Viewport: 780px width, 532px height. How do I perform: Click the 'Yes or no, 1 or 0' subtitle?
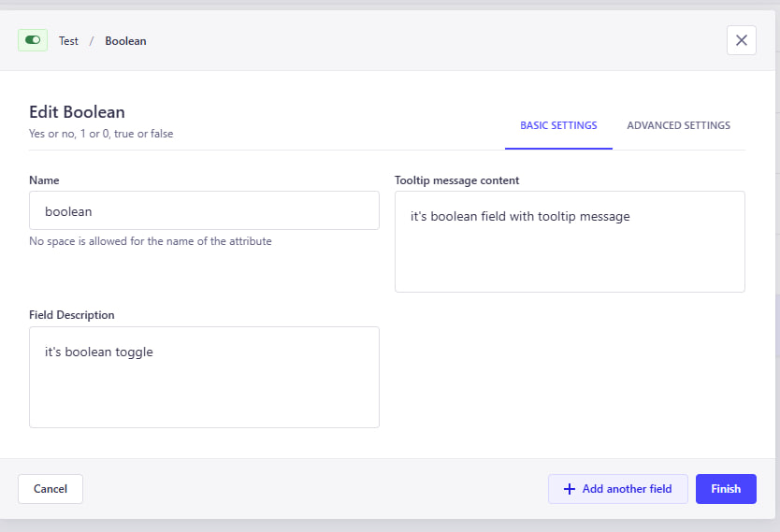(x=101, y=134)
